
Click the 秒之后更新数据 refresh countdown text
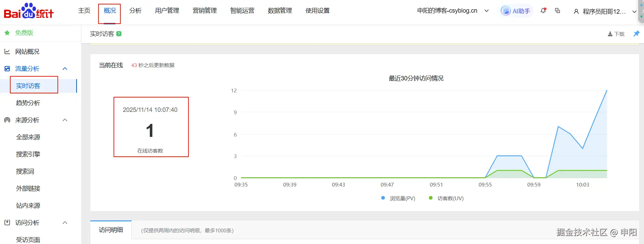tap(156, 65)
